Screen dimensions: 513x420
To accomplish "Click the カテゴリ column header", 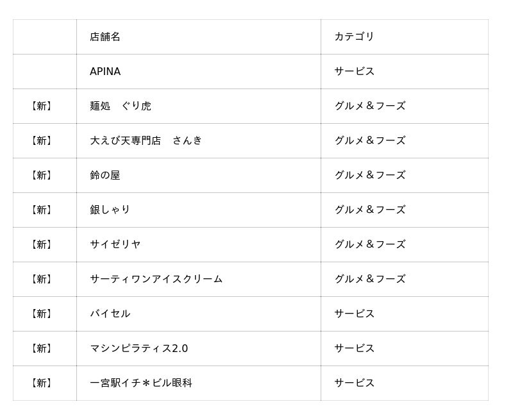I will coord(354,37).
